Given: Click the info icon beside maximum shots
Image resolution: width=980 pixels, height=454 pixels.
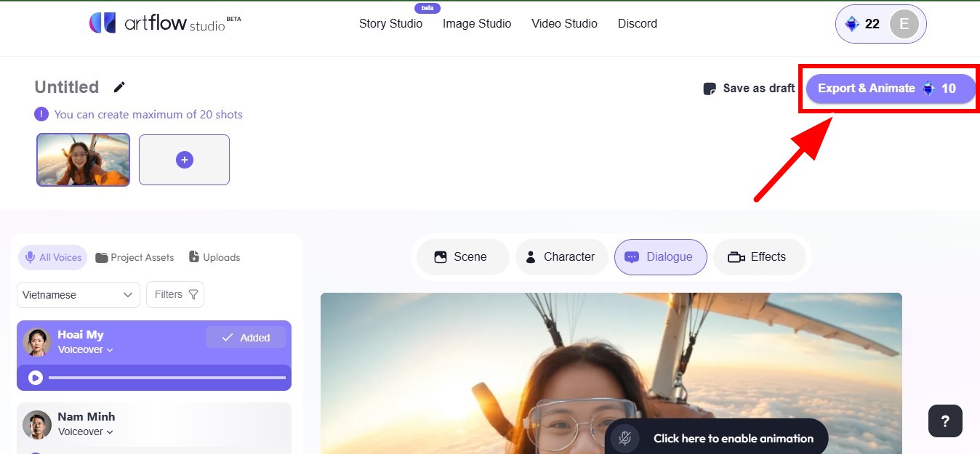Looking at the screenshot, I should click(x=41, y=114).
